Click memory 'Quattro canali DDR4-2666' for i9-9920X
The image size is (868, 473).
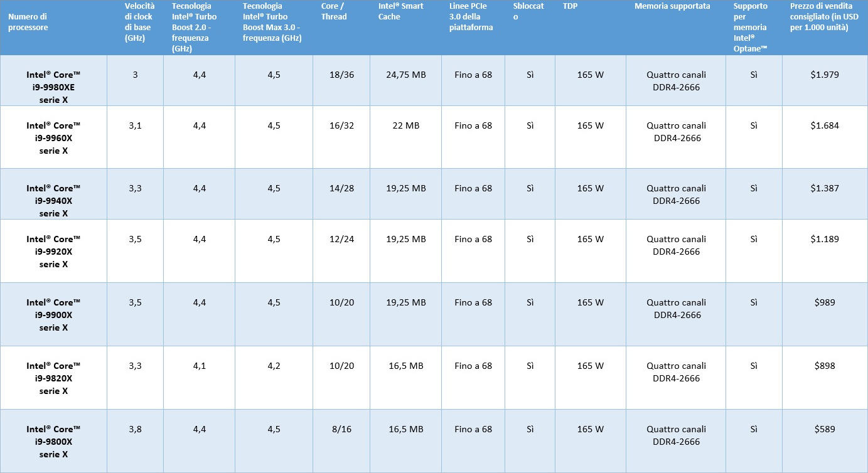(x=676, y=245)
